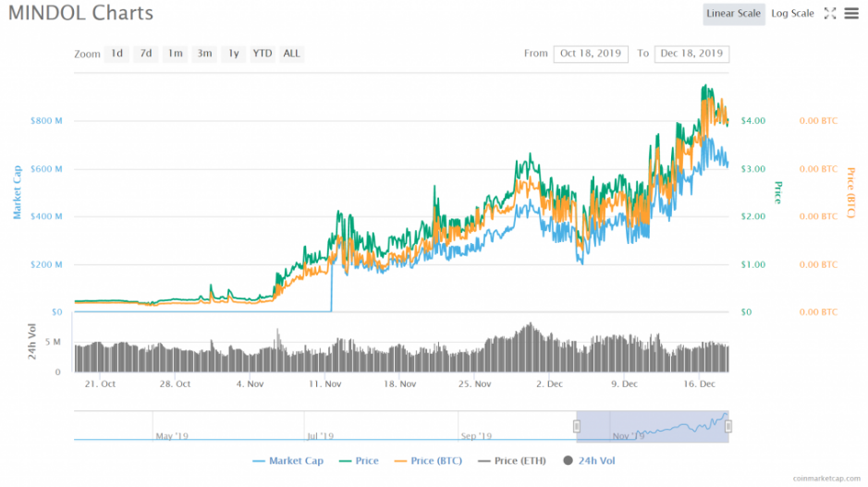Click the 4. Nov date label
Viewport: 868px width, 487px height.
[x=250, y=384]
